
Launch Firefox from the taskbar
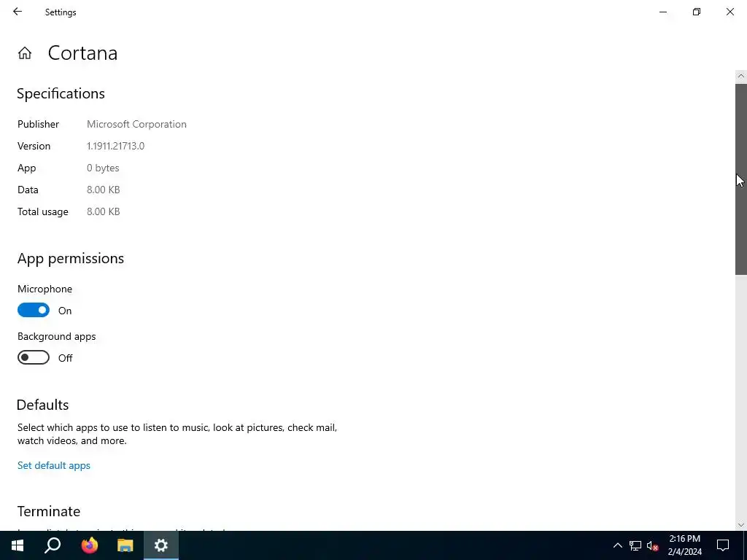pyautogui.click(x=89, y=545)
